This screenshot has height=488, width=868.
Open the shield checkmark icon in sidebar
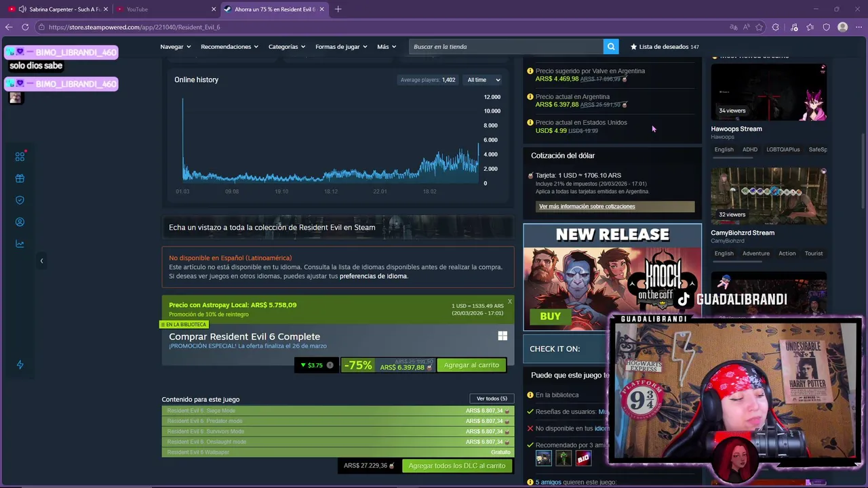(x=20, y=200)
